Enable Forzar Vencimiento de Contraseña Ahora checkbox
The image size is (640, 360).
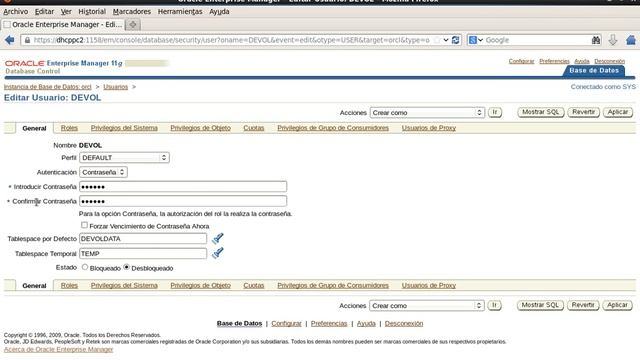84,225
